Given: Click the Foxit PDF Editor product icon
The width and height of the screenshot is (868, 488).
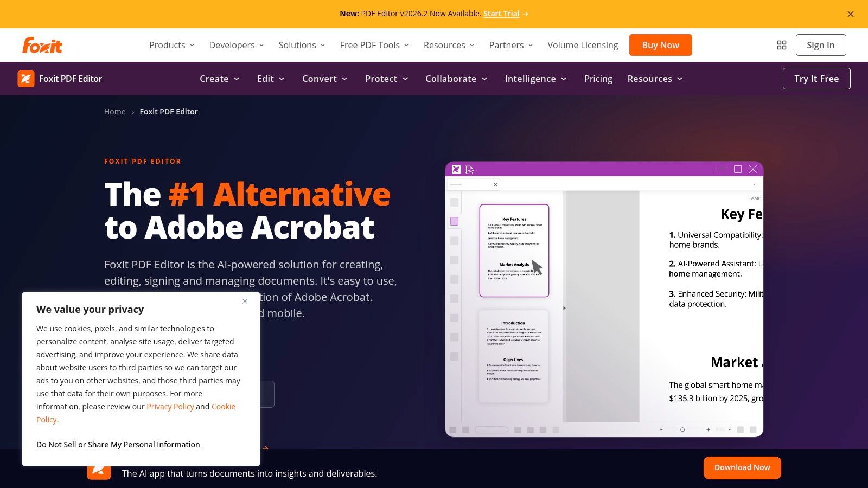Looking at the screenshot, I should 26,79.
